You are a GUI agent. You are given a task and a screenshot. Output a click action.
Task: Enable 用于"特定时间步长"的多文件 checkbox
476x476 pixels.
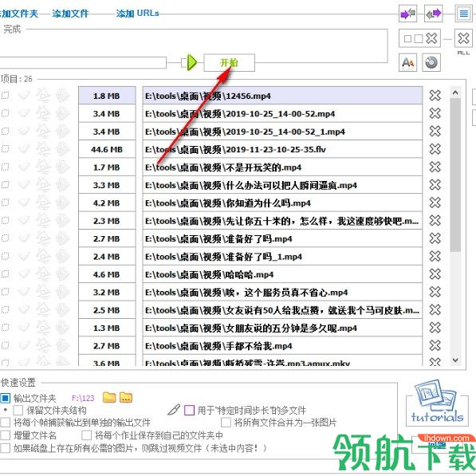click(x=190, y=411)
